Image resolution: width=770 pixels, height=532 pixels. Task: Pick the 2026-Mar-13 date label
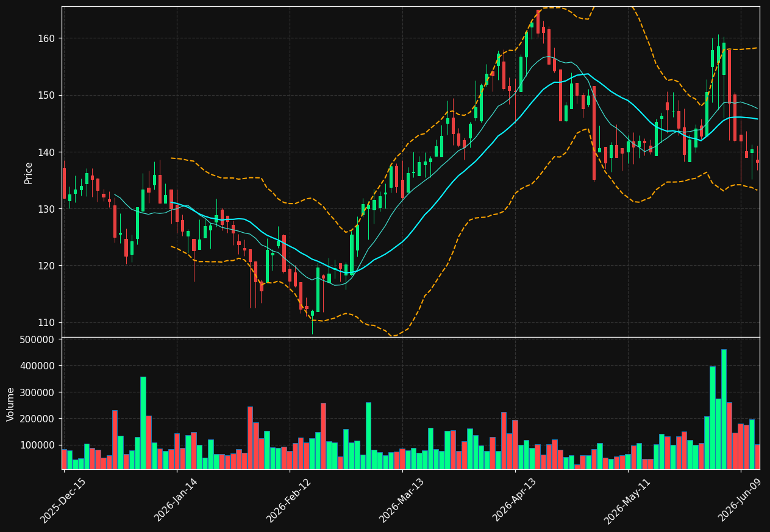coord(401,500)
